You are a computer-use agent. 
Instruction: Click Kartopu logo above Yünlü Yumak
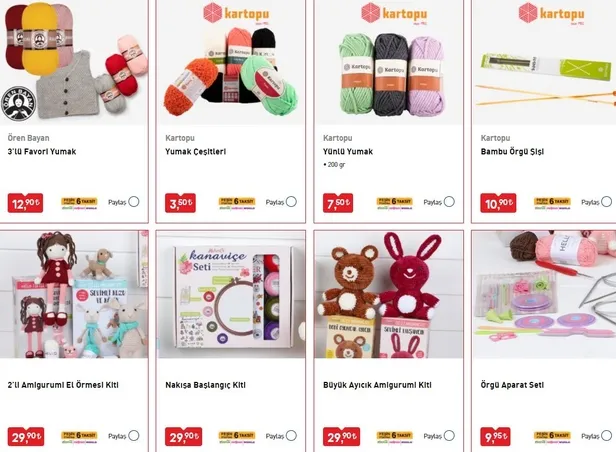(x=394, y=13)
